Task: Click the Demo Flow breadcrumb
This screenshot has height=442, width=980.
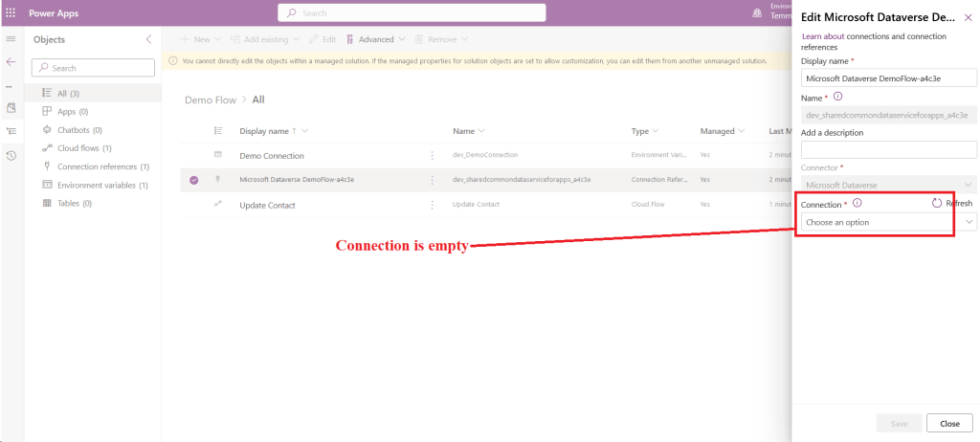Action: 211,99
